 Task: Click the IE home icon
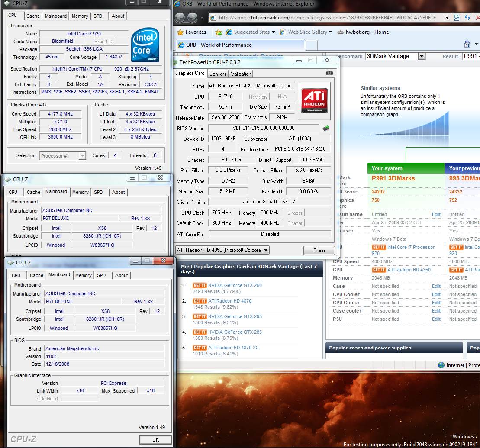click(x=467, y=44)
